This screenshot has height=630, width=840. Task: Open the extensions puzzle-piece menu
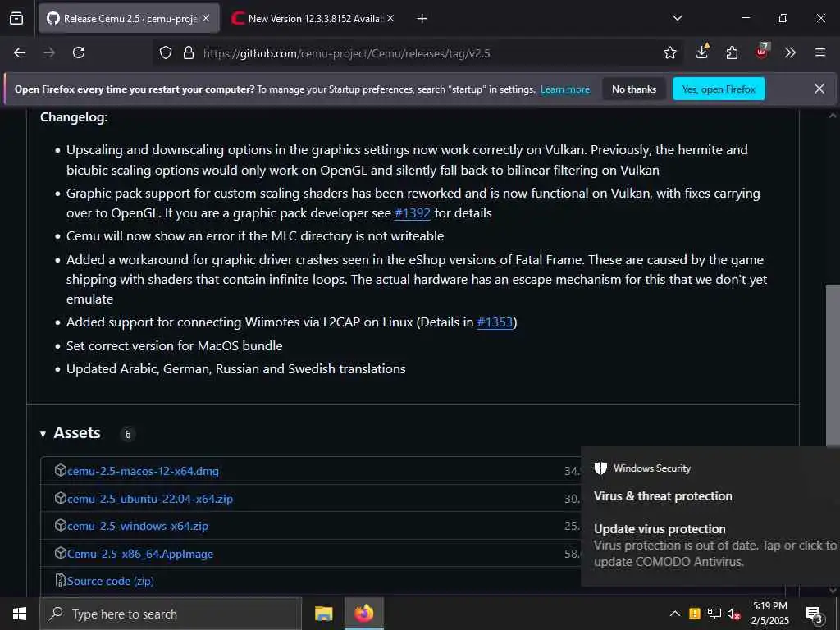click(x=732, y=52)
